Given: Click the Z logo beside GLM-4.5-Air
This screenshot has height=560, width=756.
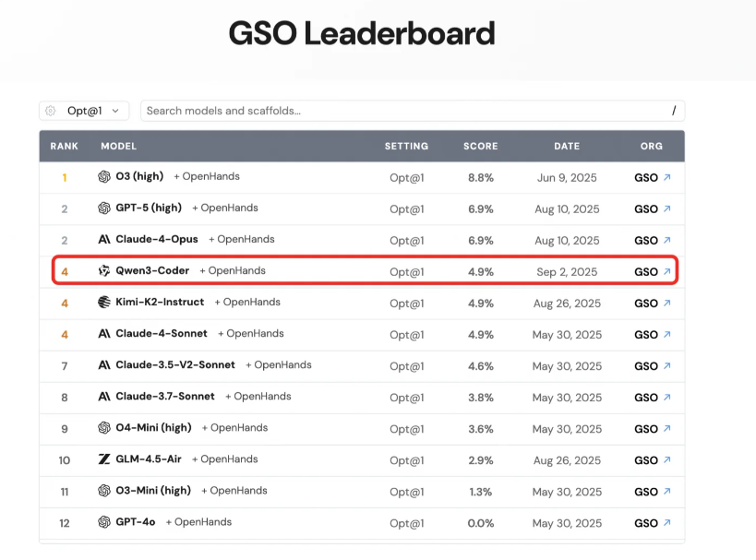Looking at the screenshot, I should (x=104, y=459).
